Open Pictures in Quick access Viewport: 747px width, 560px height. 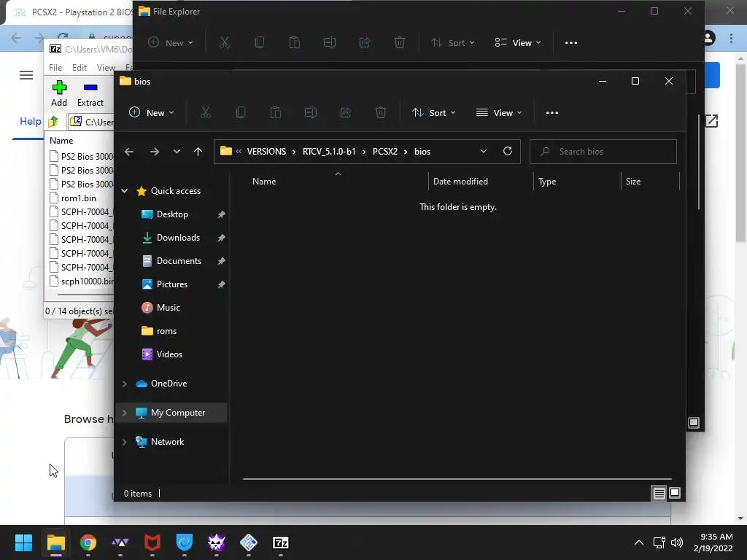[172, 284]
